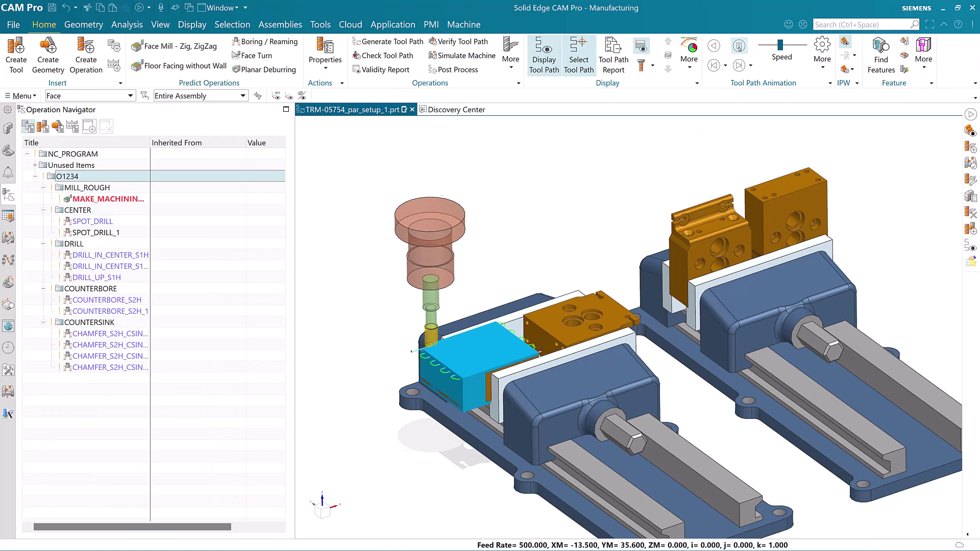Open the Assemblies ribbon tab
The image size is (980, 551).
[280, 24]
